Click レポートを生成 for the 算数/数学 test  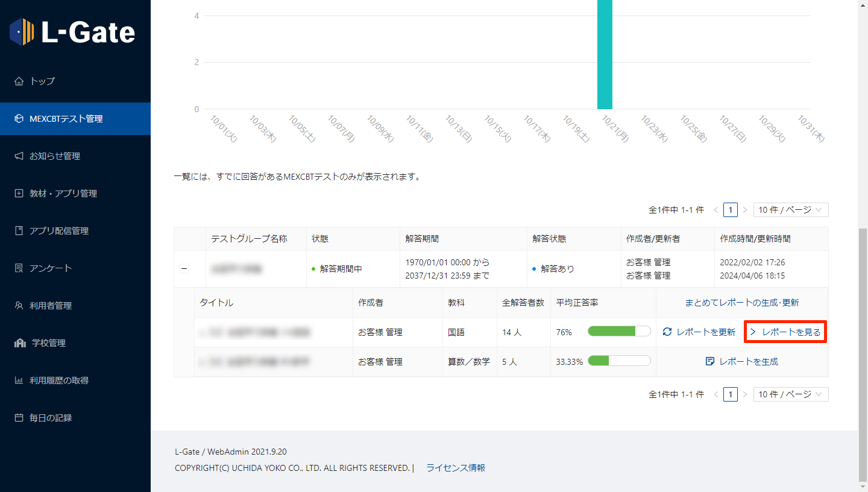(742, 362)
